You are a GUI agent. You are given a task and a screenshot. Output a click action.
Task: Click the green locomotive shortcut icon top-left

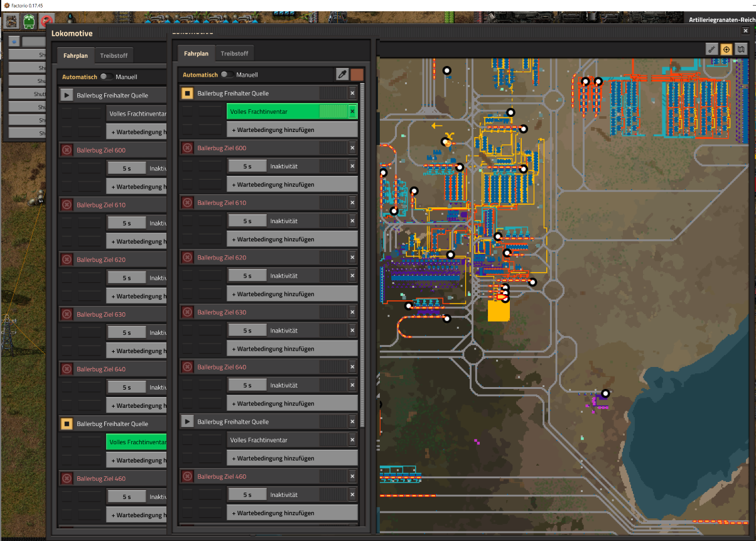tap(29, 21)
